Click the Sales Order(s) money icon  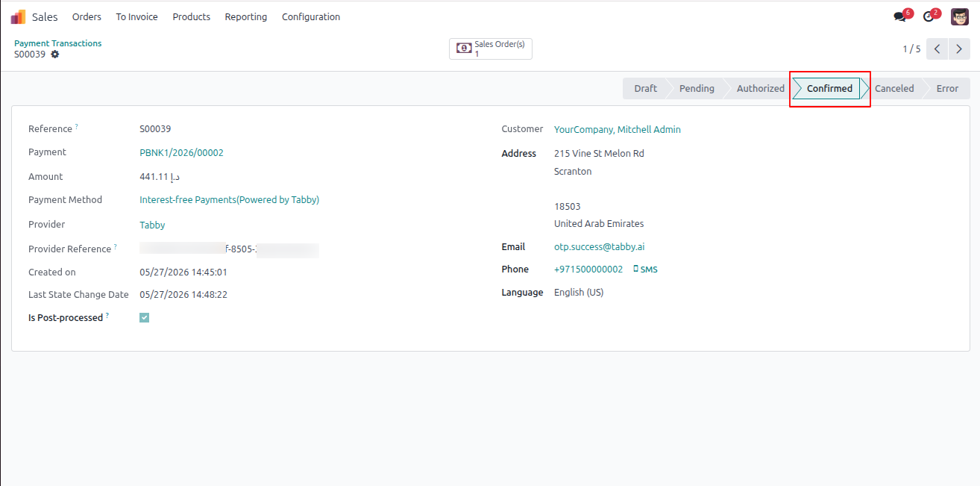464,49
